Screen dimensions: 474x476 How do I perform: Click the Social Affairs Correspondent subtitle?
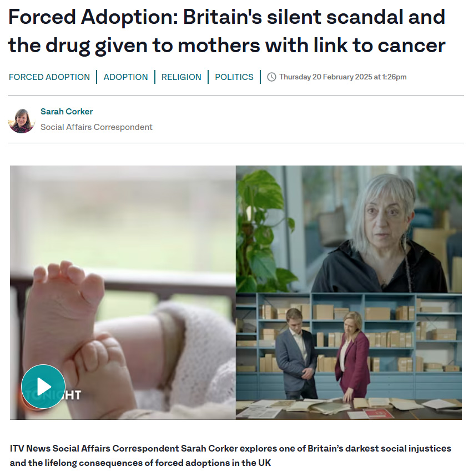tap(97, 127)
